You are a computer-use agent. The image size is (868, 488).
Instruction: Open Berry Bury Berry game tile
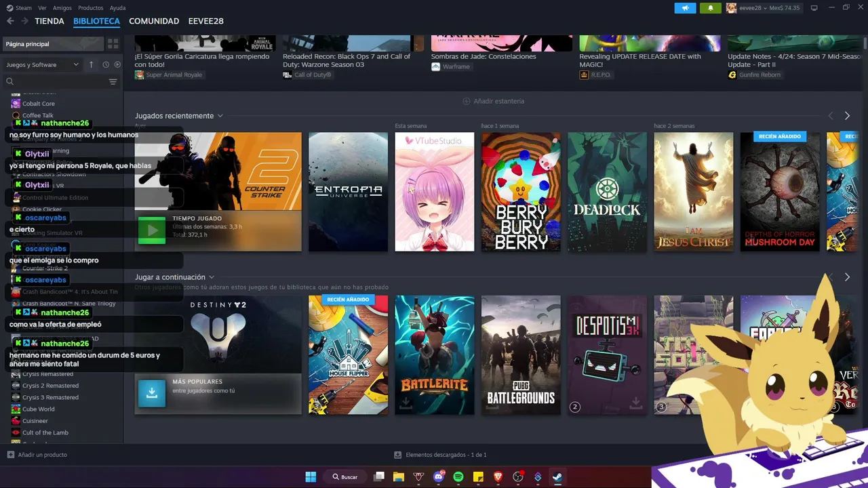click(521, 192)
